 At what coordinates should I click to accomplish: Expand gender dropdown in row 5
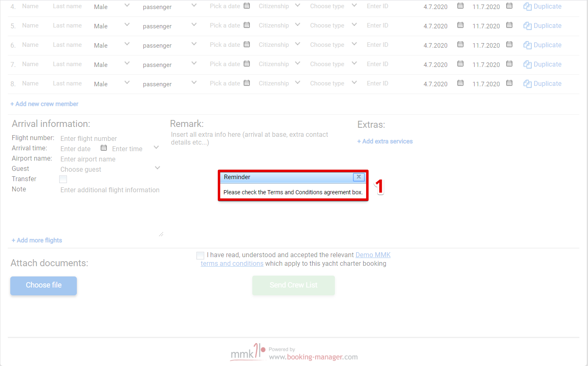(x=127, y=25)
